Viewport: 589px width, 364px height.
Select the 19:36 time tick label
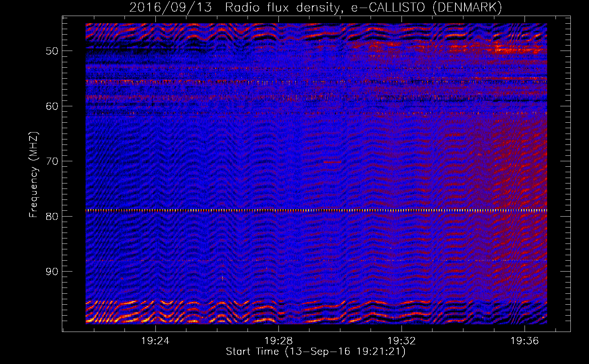tap(524, 341)
